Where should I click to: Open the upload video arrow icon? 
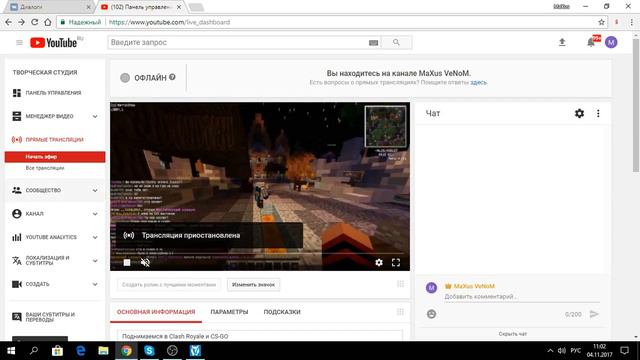pos(562,42)
